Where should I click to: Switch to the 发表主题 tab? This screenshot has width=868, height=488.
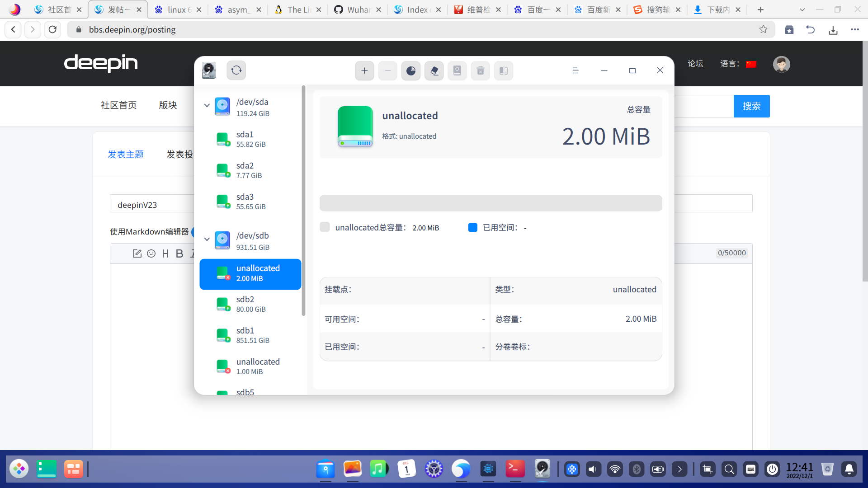125,155
